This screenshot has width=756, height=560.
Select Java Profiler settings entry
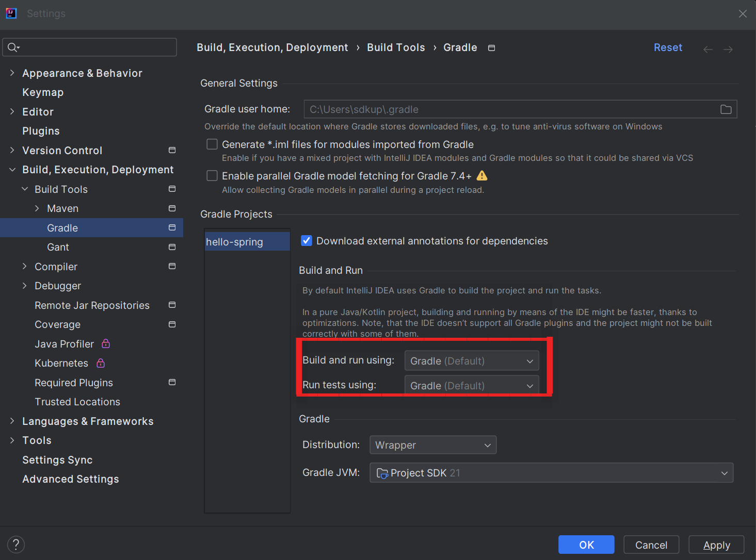coord(64,344)
